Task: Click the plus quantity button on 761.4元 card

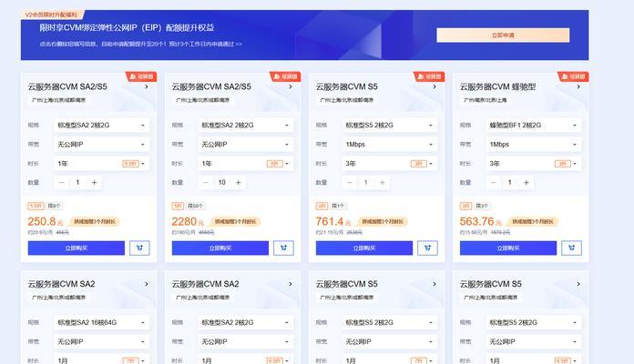Action: coord(382,183)
